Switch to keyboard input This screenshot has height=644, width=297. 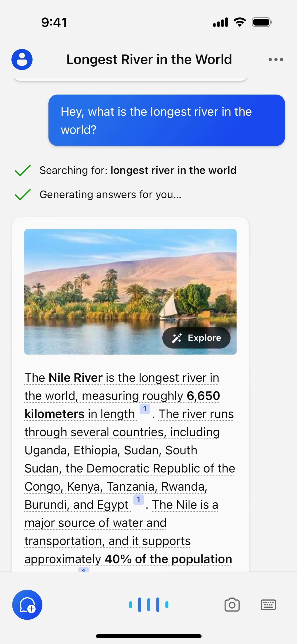[x=268, y=605]
